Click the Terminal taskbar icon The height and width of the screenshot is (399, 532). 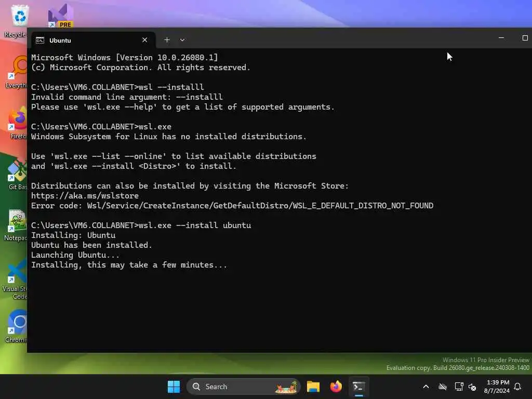coord(358,387)
